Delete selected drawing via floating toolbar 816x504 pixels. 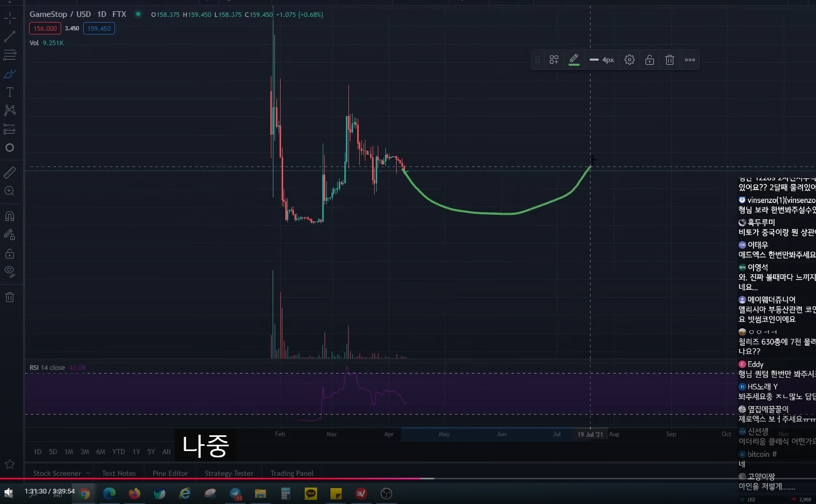pos(670,60)
